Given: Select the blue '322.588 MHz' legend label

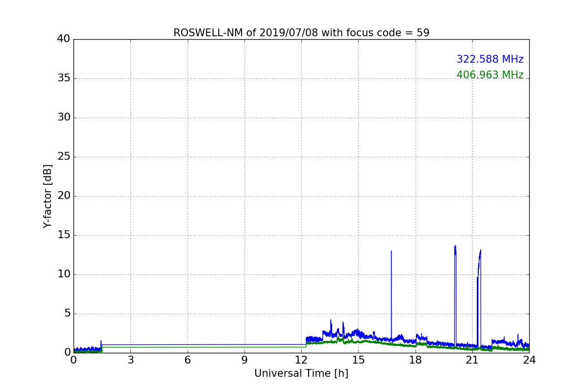Looking at the screenshot, I should pos(490,59).
